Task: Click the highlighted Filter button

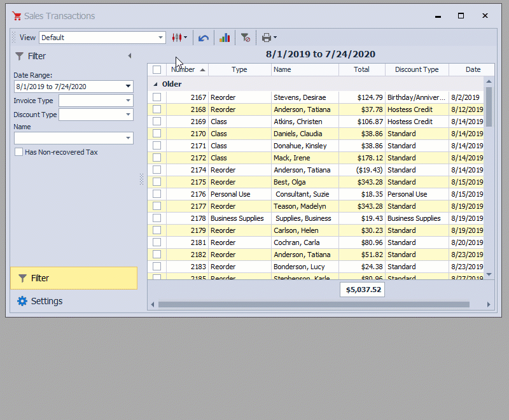Action: pos(73,278)
